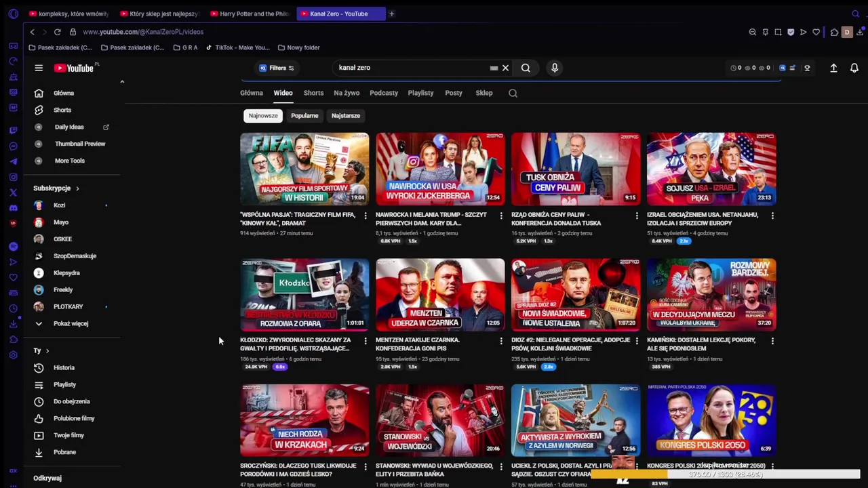Collapse sidebar using top caret arrow
The image size is (868, 488).
coord(122,82)
